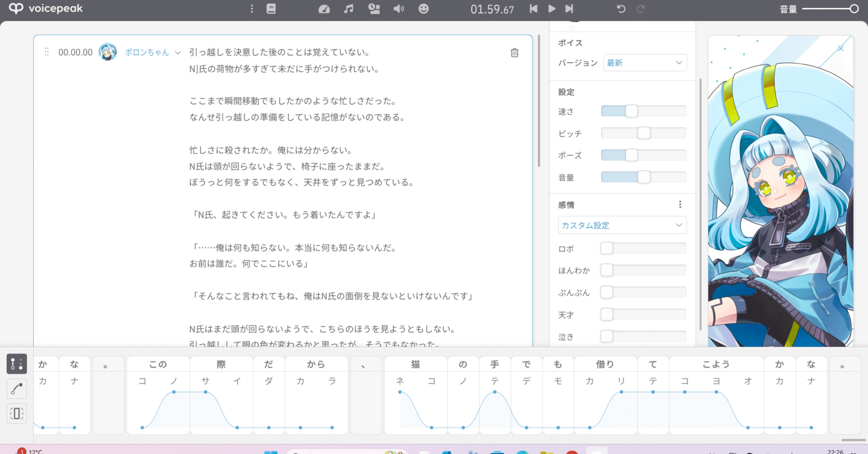
Task: Select the 際 word segment
Action: click(x=221, y=364)
